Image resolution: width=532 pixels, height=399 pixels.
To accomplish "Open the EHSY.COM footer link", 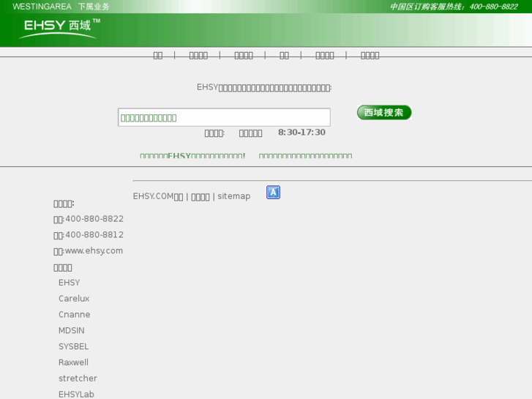I will point(158,196).
